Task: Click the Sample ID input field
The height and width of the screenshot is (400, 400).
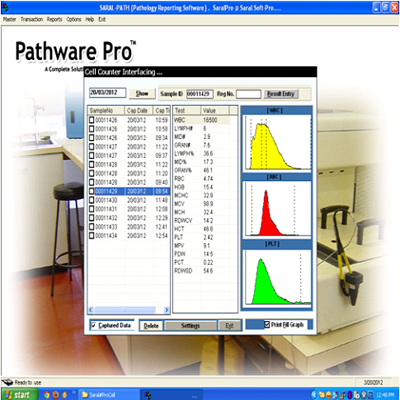Action: coord(200,94)
